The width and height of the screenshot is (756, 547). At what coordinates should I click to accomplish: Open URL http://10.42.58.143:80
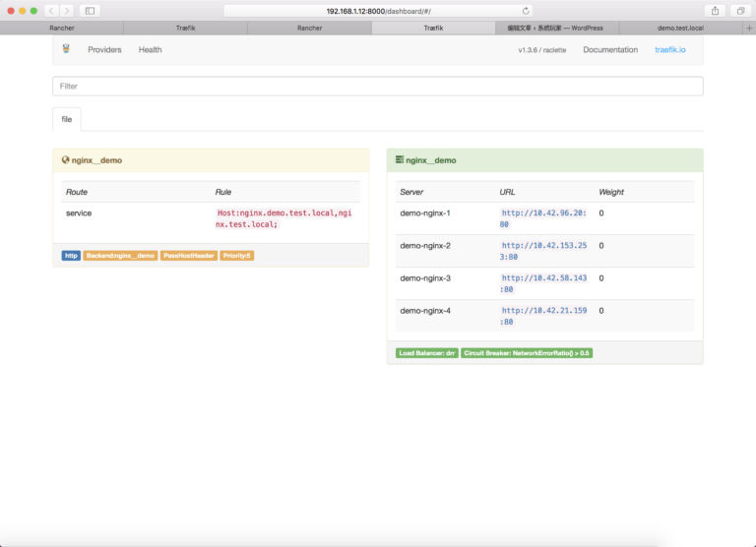click(x=543, y=283)
